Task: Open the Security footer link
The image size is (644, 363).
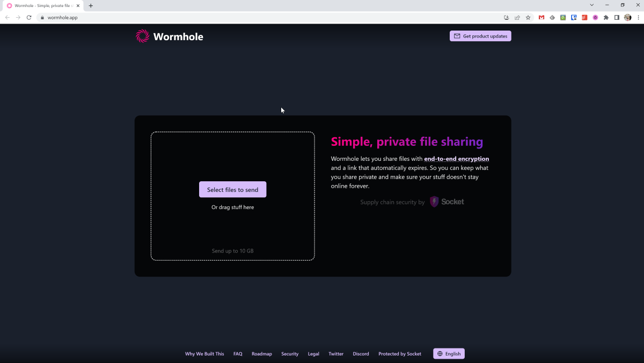Action: pos(290,354)
